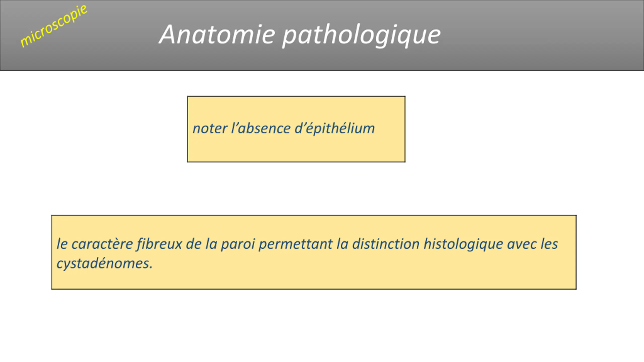Click the word "l'absence" in upper box
Image resolution: width=644 pixels, height=362 pixels.
tap(260, 128)
